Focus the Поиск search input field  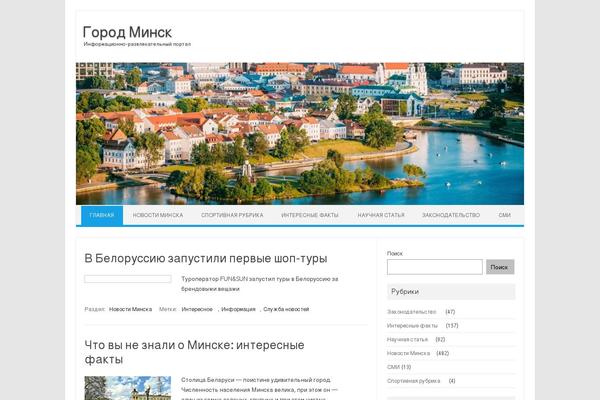click(435, 267)
